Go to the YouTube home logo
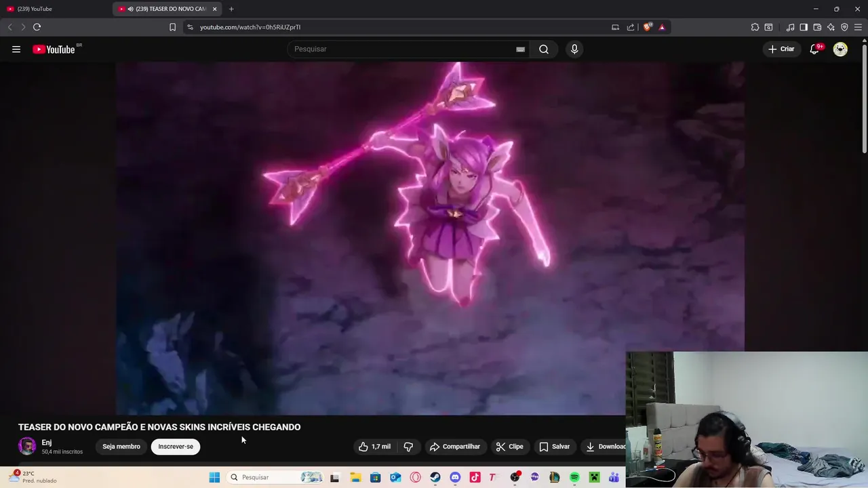The height and width of the screenshot is (488, 868). 54,49
